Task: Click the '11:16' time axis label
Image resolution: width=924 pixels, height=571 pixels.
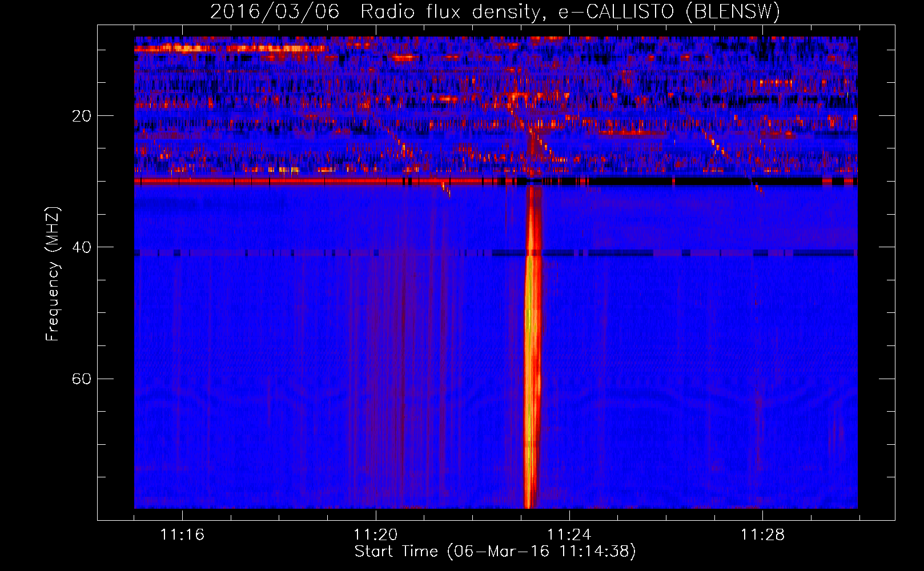Action: [x=182, y=534]
